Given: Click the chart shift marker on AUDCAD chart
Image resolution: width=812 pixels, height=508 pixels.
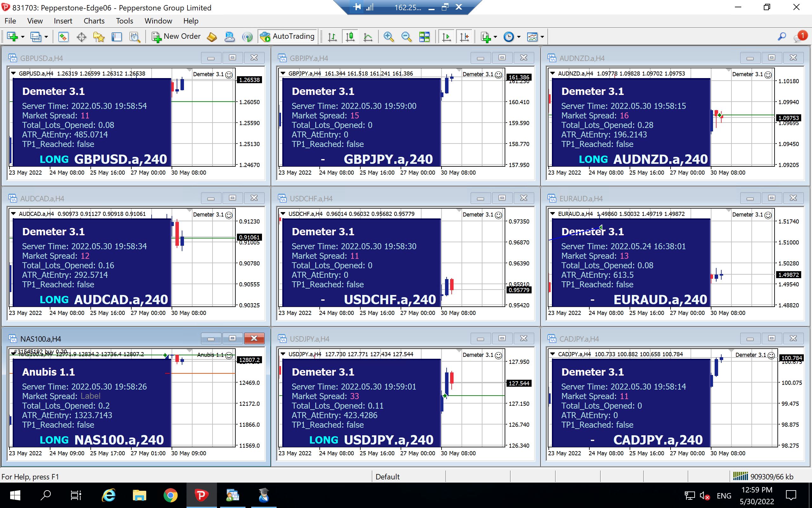Looking at the screenshot, I should pos(189,210).
